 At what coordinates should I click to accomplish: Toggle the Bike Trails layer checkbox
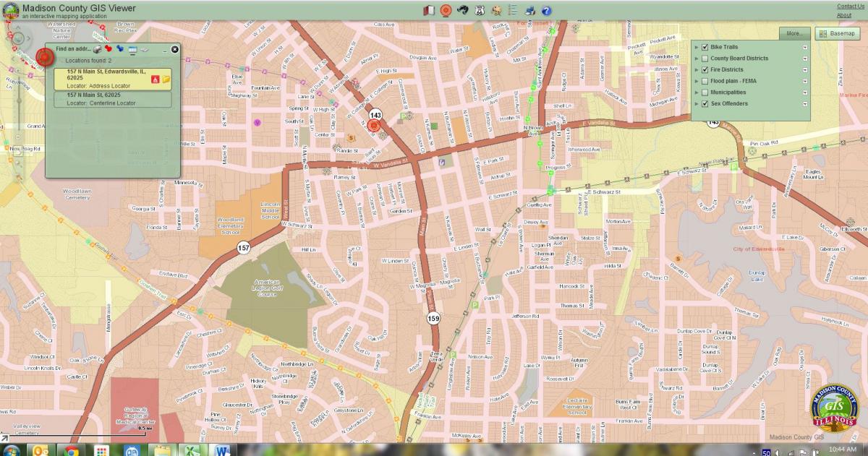pos(705,47)
